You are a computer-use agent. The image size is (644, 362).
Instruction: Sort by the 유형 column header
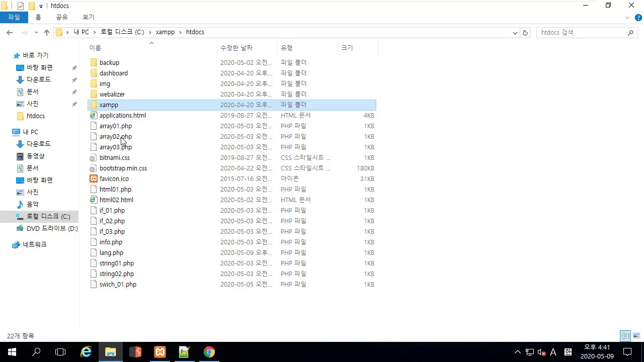point(307,48)
